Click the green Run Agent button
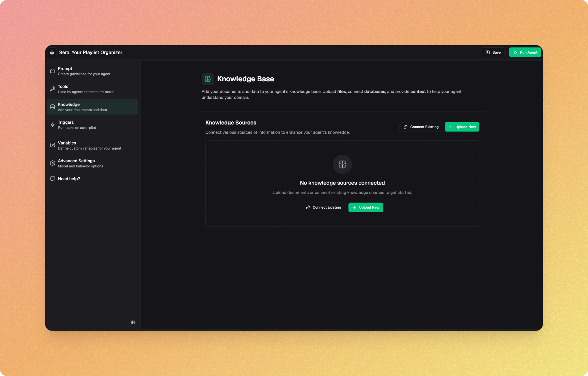This screenshot has height=376, width=588. 525,53
